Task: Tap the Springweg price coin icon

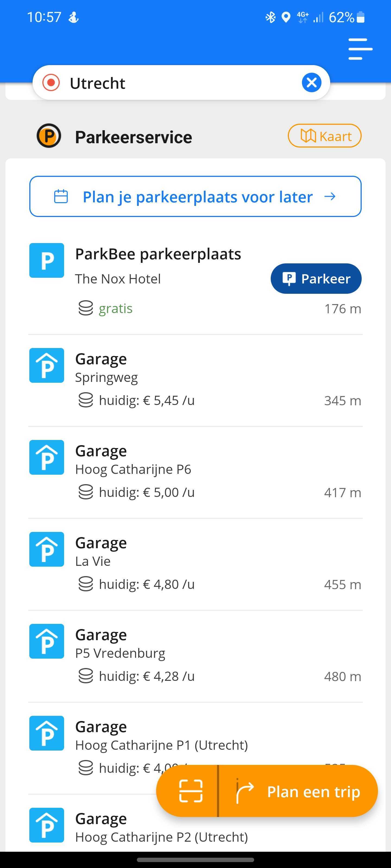Action: click(86, 400)
